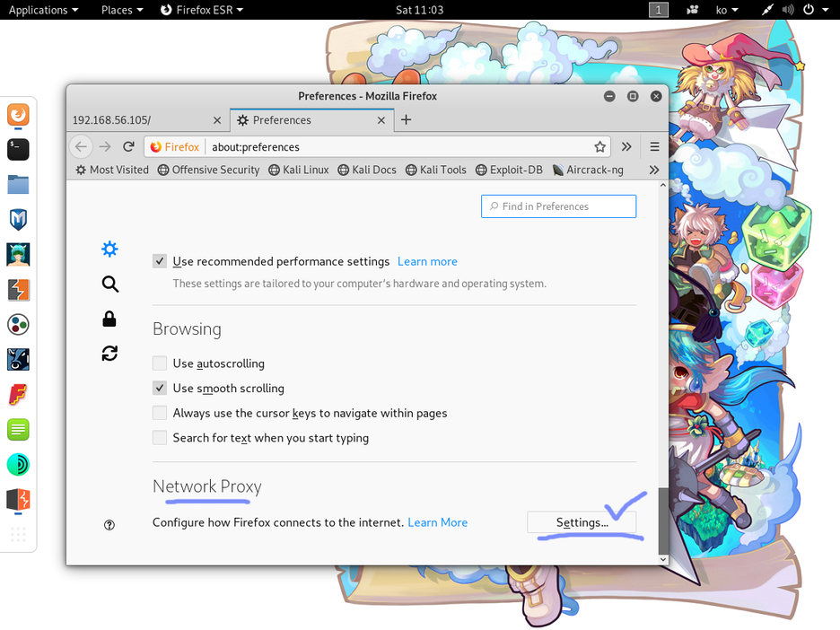This screenshot has height=630, width=840.
Task: Enable Search for text when typing checkbox
Action: point(160,438)
